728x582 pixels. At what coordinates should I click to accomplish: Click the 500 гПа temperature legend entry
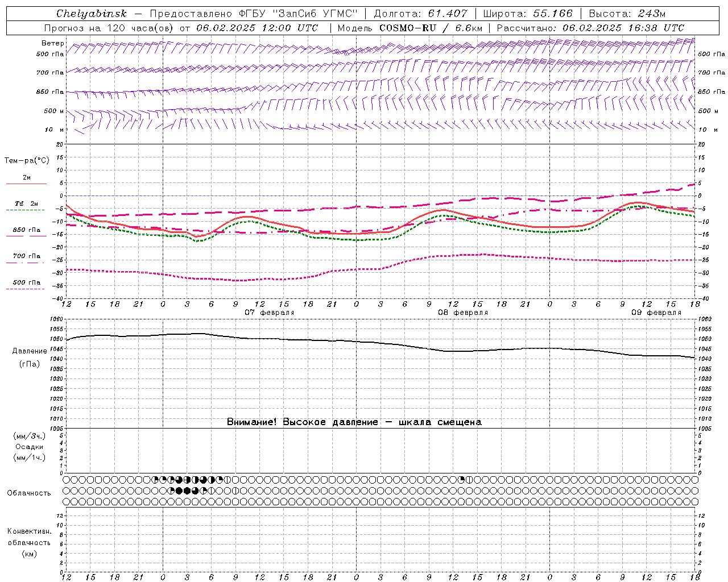27,282
